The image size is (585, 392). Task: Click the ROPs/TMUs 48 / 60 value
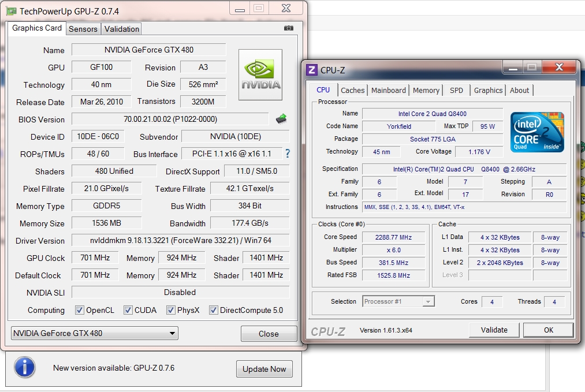point(98,154)
